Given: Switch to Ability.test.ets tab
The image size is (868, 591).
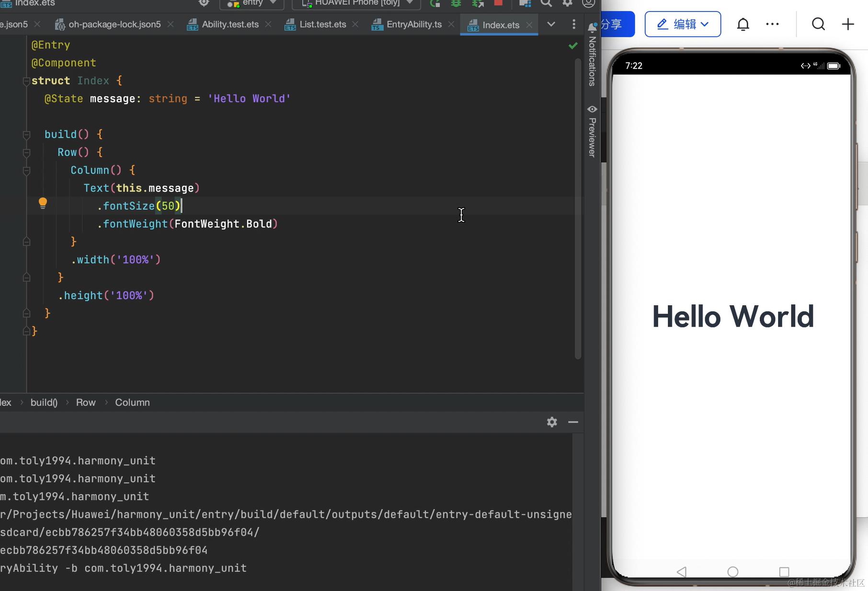Looking at the screenshot, I should pos(230,24).
